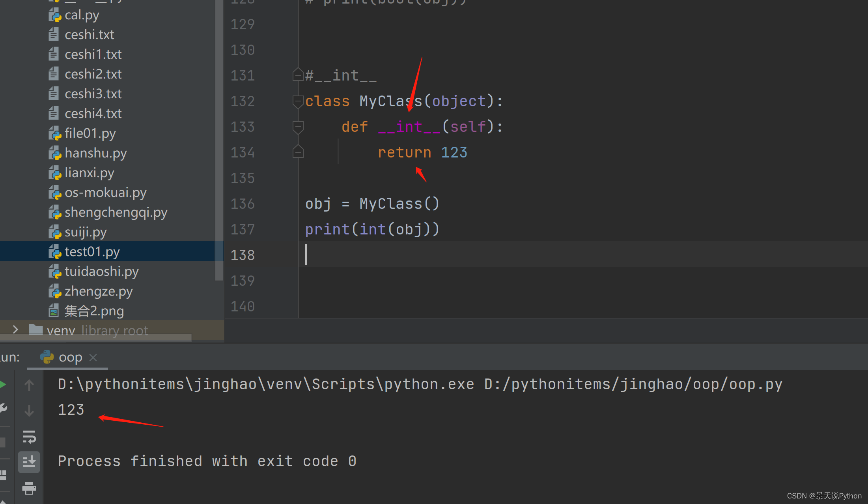The width and height of the screenshot is (868, 504).
Task: Click project tree vertical scrollbar
Action: pyautogui.click(x=219, y=140)
